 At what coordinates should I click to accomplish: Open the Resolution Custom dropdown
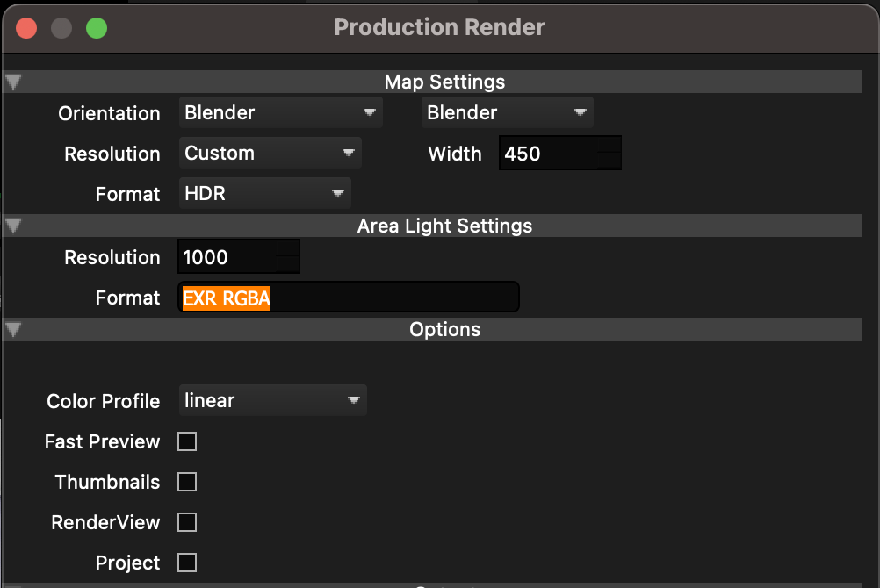click(x=270, y=154)
